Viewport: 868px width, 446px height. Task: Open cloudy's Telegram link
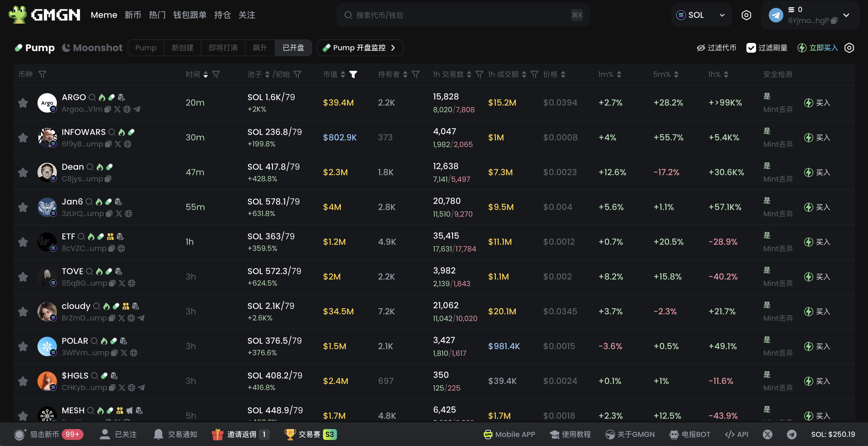(x=141, y=318)
